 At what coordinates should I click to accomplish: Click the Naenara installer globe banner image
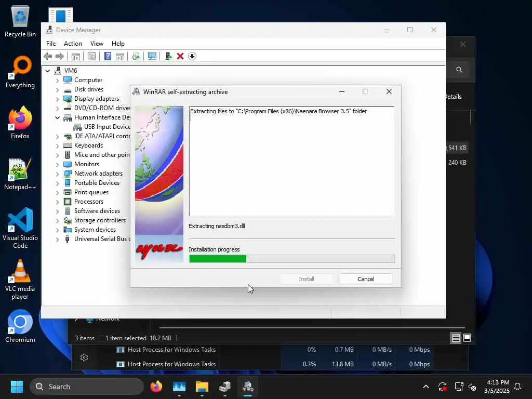[x=159, y=184]
